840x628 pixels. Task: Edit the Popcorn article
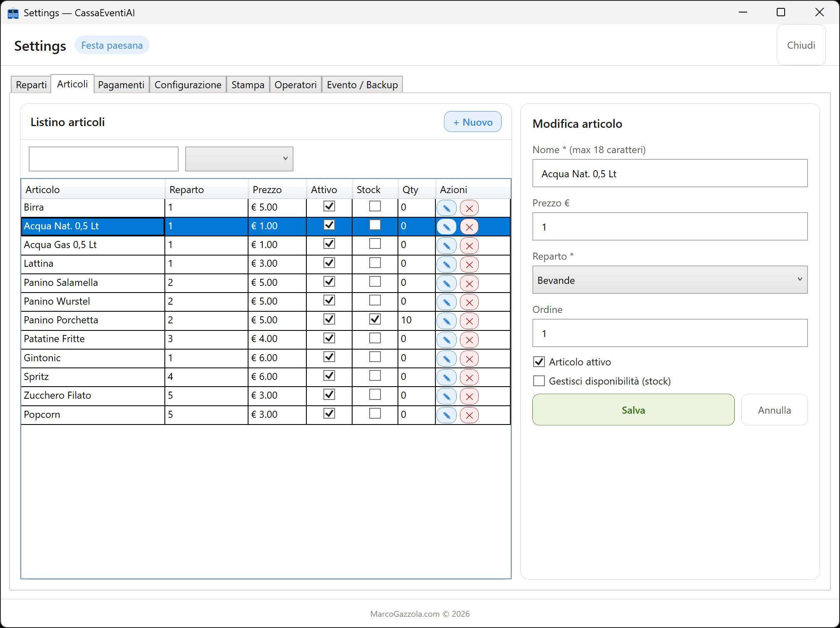447,415
